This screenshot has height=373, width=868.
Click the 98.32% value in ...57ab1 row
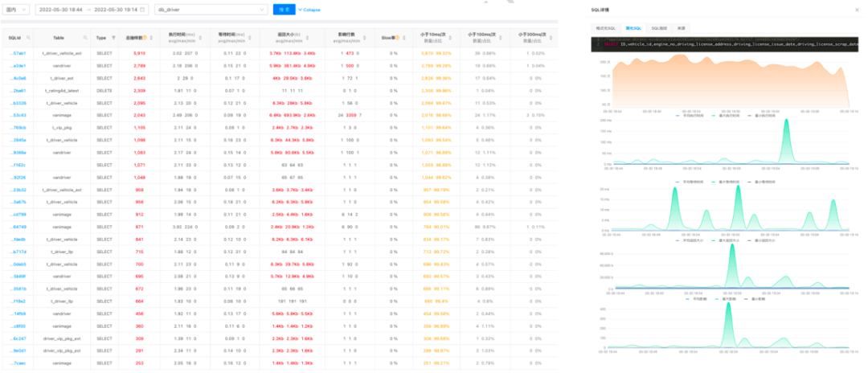pyautogui.click(x=444, y=53)
